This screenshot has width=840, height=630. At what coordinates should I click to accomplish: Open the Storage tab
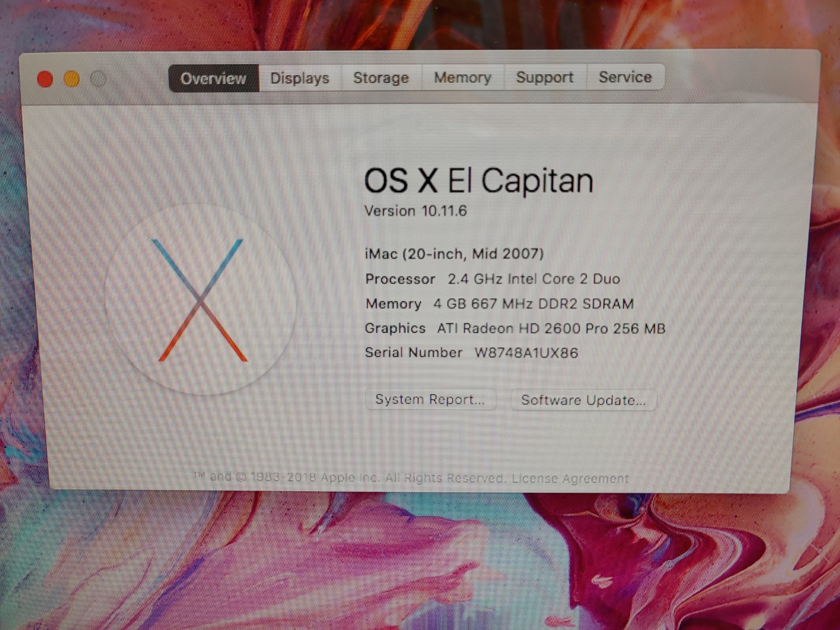click(381, 78)
